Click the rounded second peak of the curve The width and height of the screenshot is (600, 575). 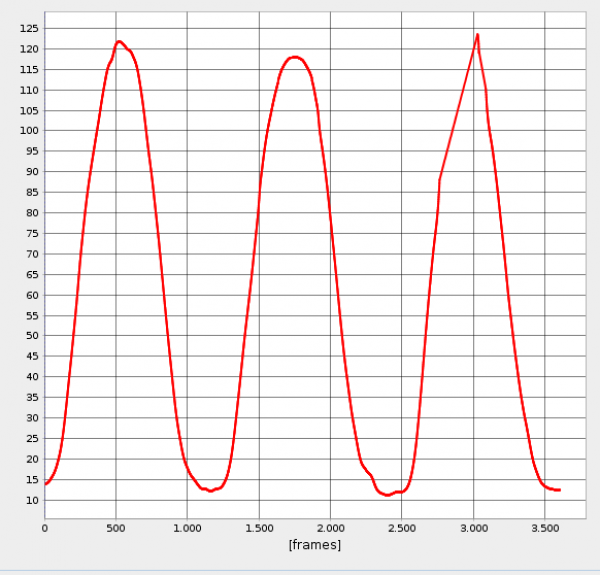point(293,57)
